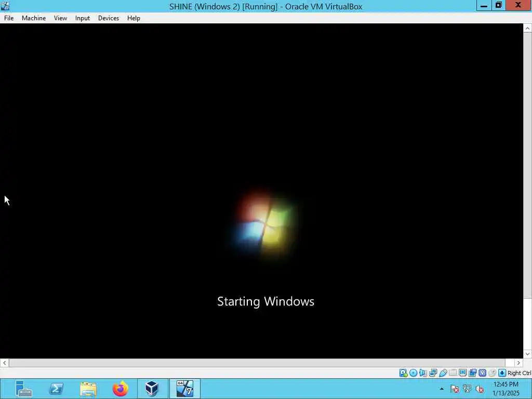Viewport: 532px width, 399px height.
Task: Open the File menu
Action: tap(9, 18)
